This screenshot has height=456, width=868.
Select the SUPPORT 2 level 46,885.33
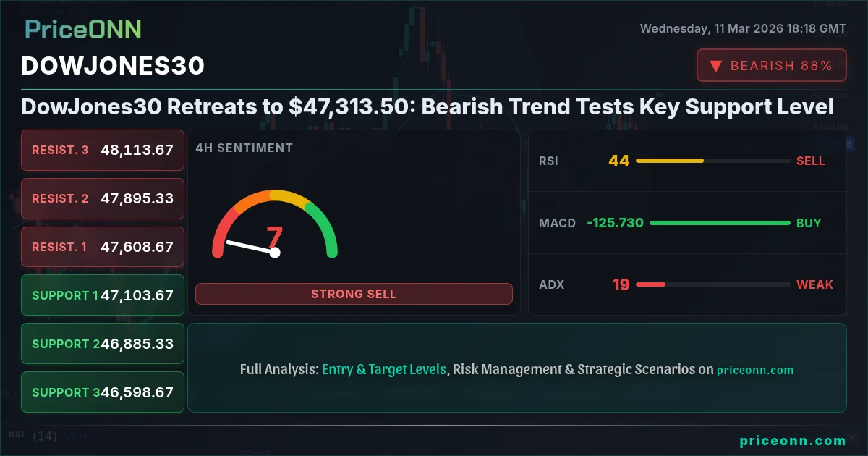pyautogui.click(x=103, y=344)
